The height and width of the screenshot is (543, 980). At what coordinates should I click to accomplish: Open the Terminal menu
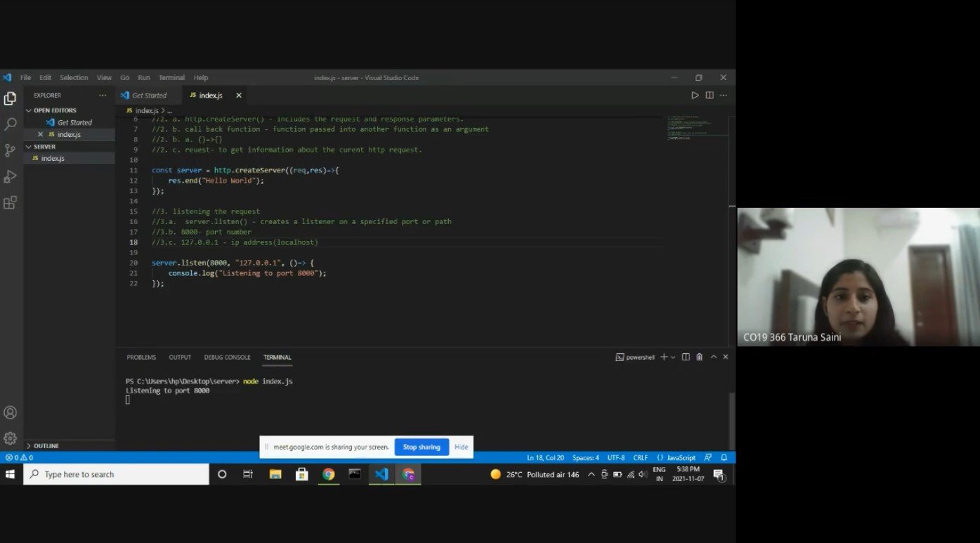tap(171, 78)
